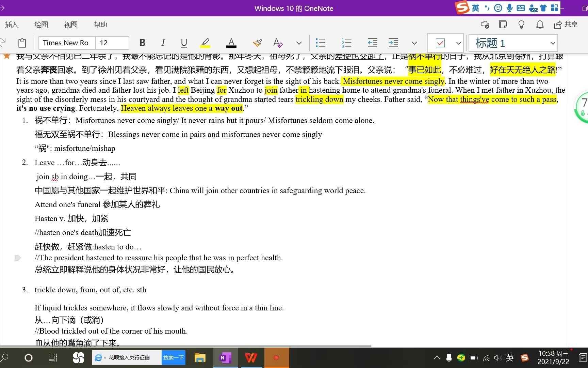
Task: Open Sogou soft keyboard
Action: 521,8
